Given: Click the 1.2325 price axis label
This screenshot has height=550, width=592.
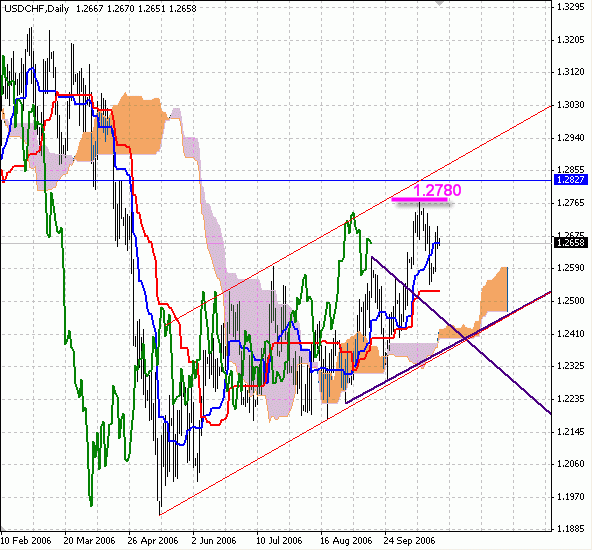Looking at the screenshot, I should tap(570, 366).
